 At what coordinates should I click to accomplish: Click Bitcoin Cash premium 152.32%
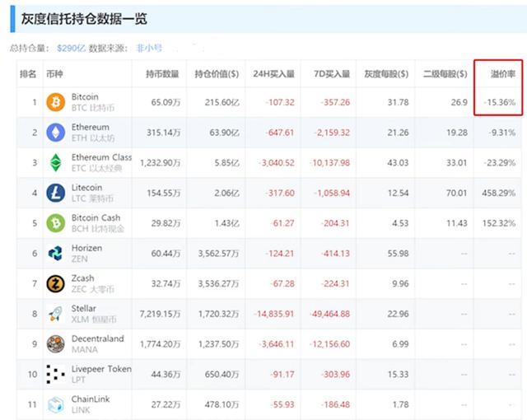pos(499,223)
